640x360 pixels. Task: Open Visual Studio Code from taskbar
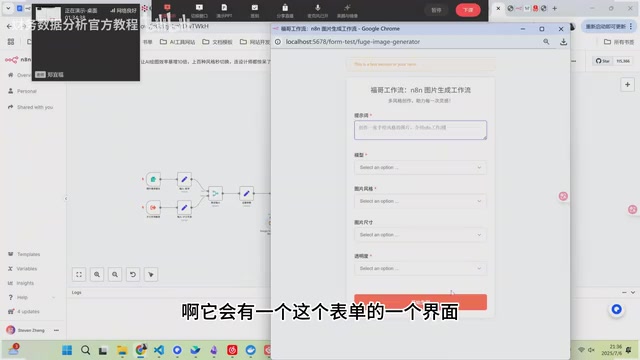click(x=159, y=350)
